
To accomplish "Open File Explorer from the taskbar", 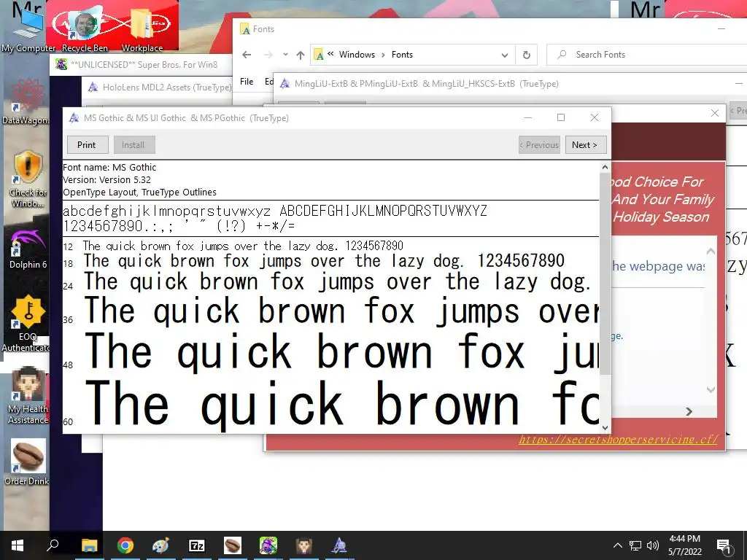I will point(89,545).
